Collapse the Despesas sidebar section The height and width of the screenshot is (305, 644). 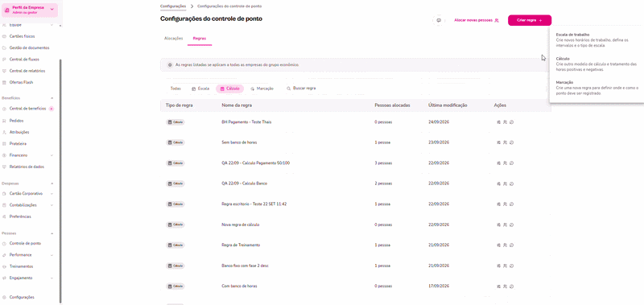(x=52, y=183)
